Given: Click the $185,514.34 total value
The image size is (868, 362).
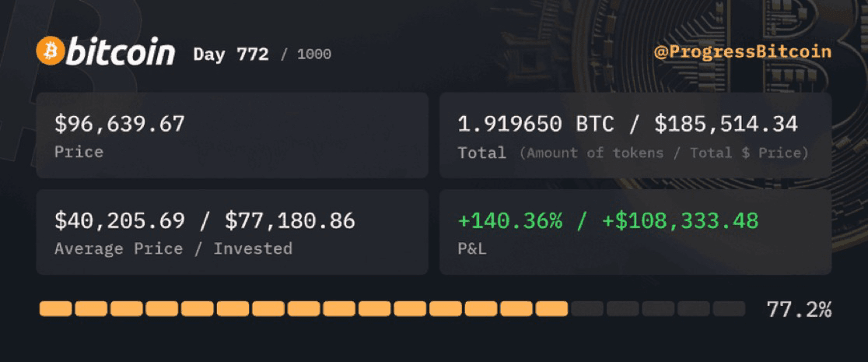Looking at the screenshot, I should coord(726,125).
